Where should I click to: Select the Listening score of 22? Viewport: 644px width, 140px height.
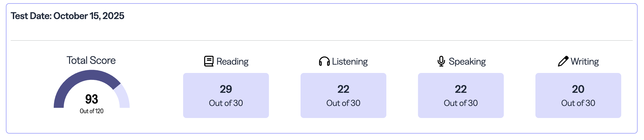(x=343, y=89)
